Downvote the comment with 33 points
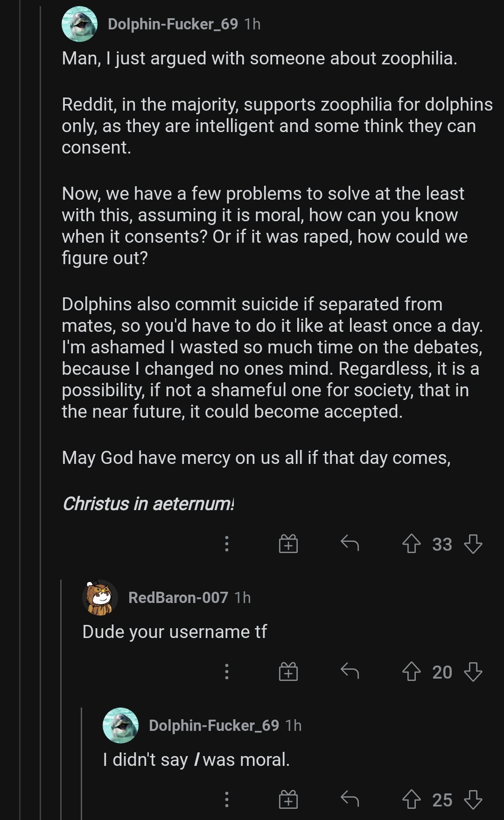This screenshot has height=820, width=504. tap(473, 544)
